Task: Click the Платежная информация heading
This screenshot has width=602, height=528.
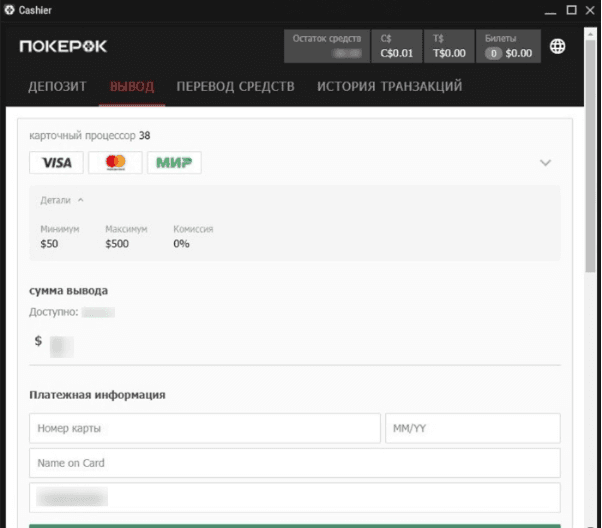Action: tap(97, 395)
